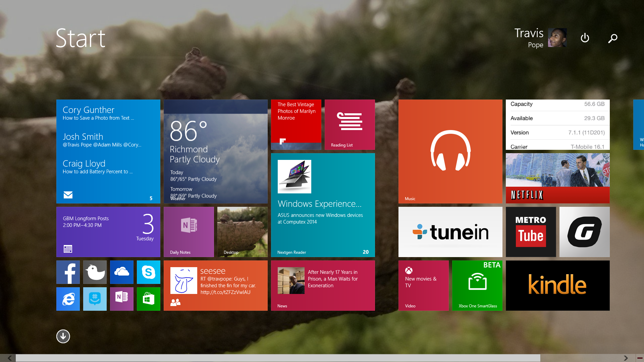Show all apps with down arrow

(63, 336)
